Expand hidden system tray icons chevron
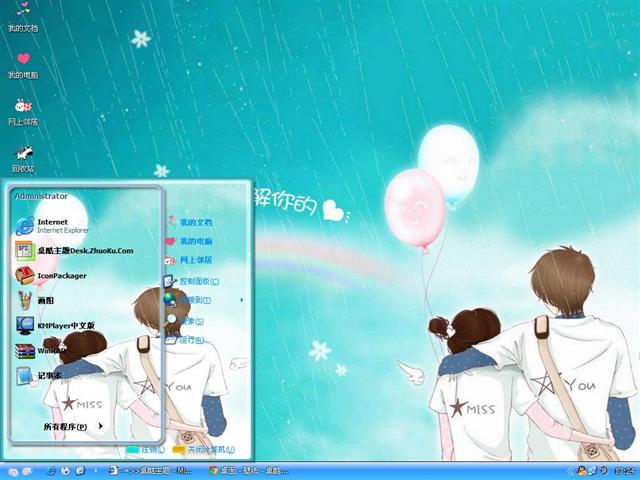Screen dimensions: 640x480 click(570, 471)
